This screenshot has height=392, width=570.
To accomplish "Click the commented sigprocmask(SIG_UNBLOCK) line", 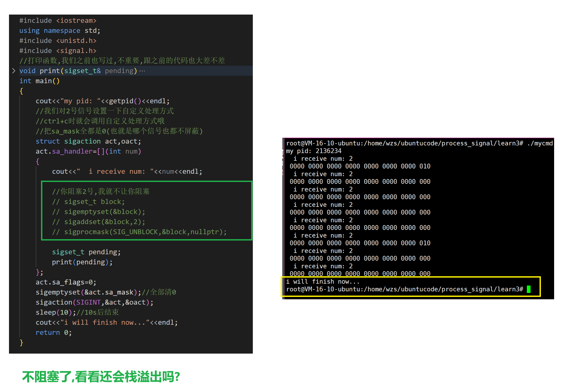I will pyautogui.click(x=140, y=232).
